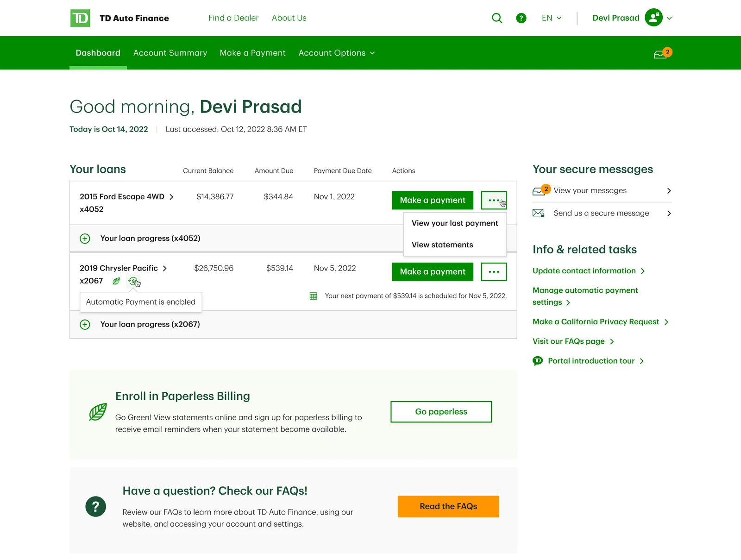Click the mail icon beside Send us a secure message
Viewport: 741px width, 560px height.
click(x=538, y=213)
